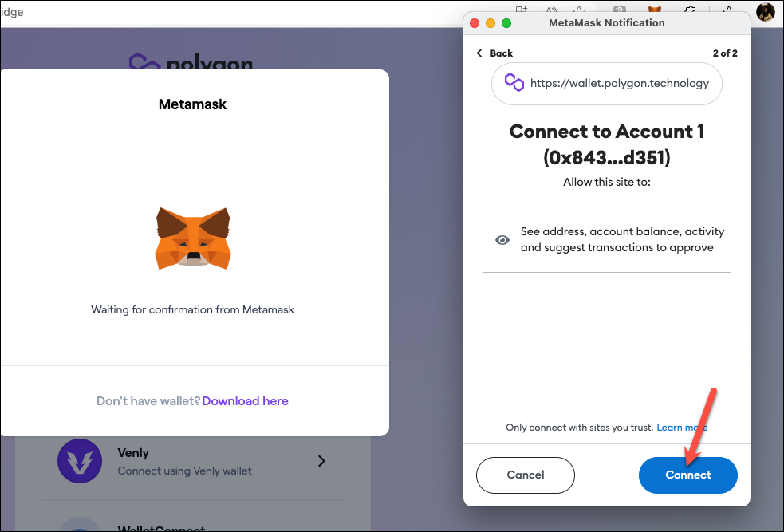Click the Venly wallet logo icon
The image size is (784, 532).
[x=80, y=461]
